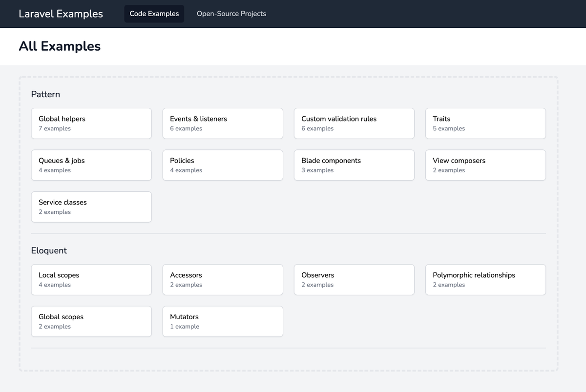The height and width of the screenshot is (392, 586).
Task: Open the Local scopes card
Action: pyautogui.click(x=91, y=280)
